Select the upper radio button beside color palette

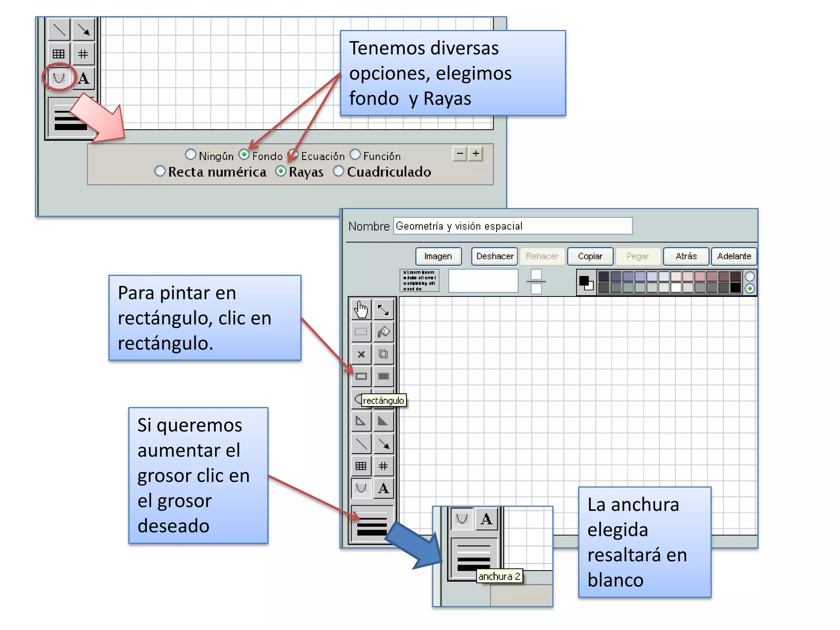(x=750, y=276)
